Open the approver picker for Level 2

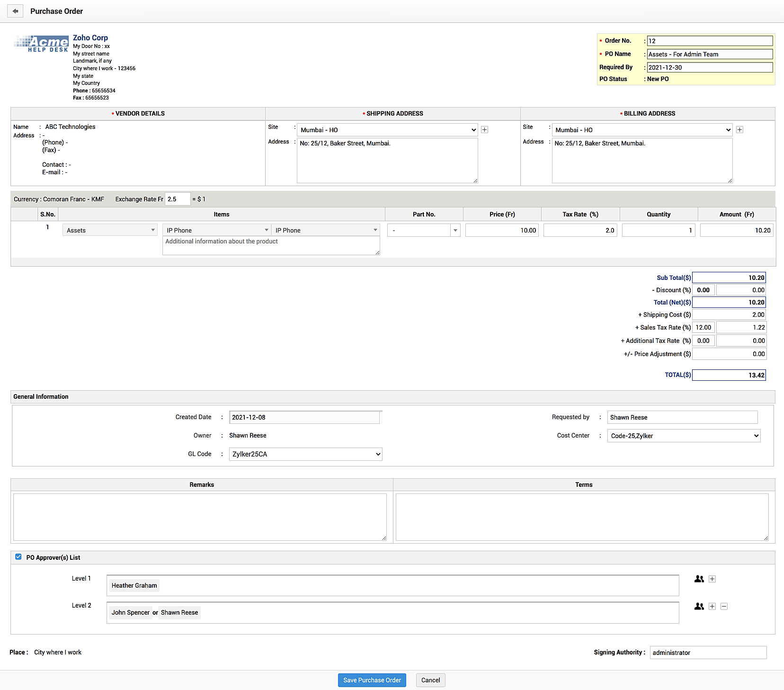[699, 606]
